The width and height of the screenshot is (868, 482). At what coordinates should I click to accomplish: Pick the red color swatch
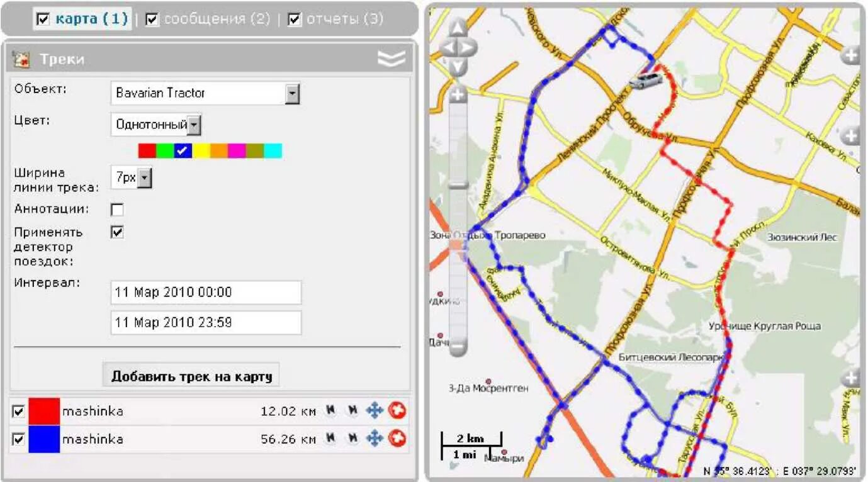coord(147,150)
